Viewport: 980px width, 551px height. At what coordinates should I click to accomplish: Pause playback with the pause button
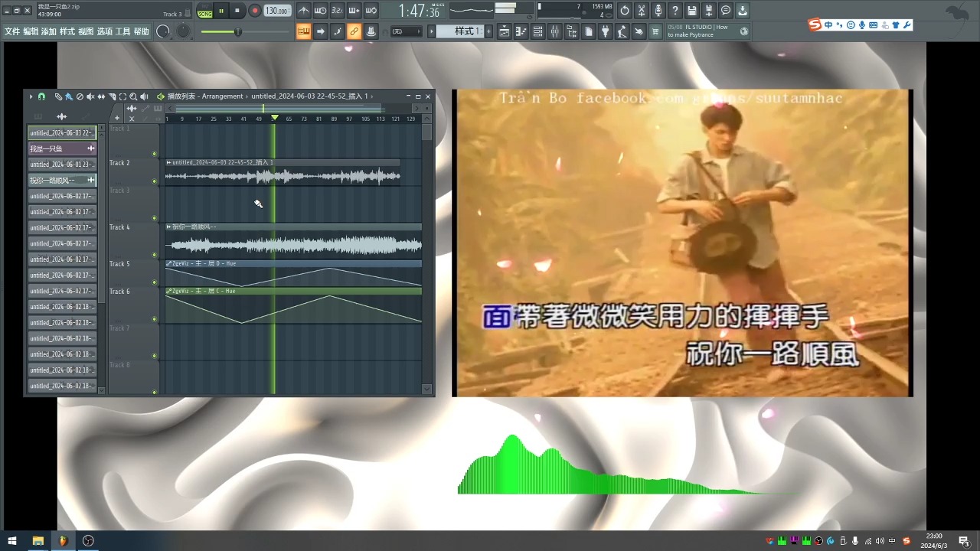click(x=221, y=11)
